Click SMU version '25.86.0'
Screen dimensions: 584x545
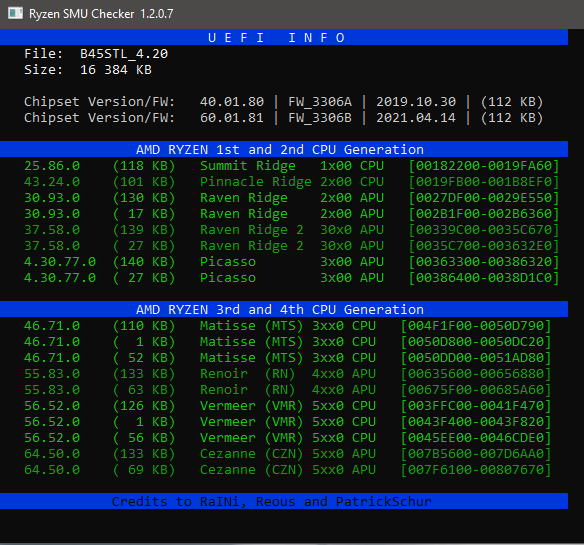coord(52,166)
